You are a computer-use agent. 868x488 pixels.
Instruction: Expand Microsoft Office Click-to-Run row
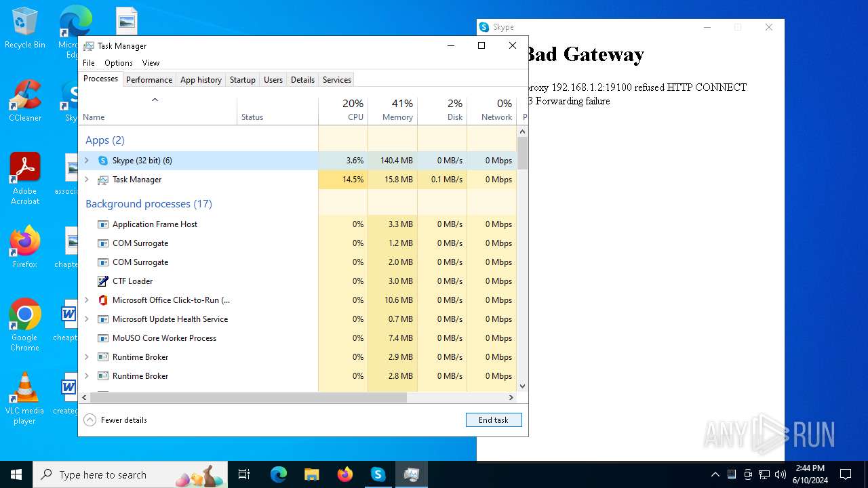[86, 300]
